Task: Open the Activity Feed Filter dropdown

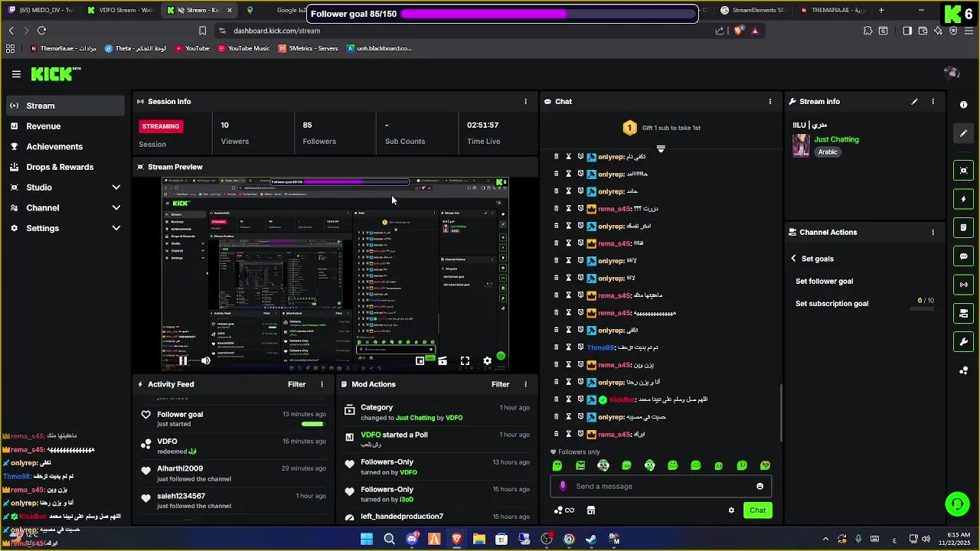Action: [296, 385]
